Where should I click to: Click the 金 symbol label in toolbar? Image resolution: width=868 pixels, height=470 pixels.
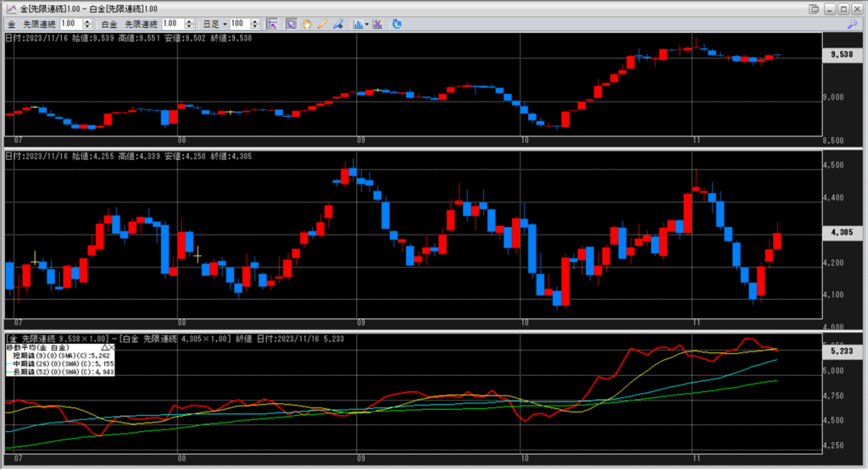[x=12, y=24]
